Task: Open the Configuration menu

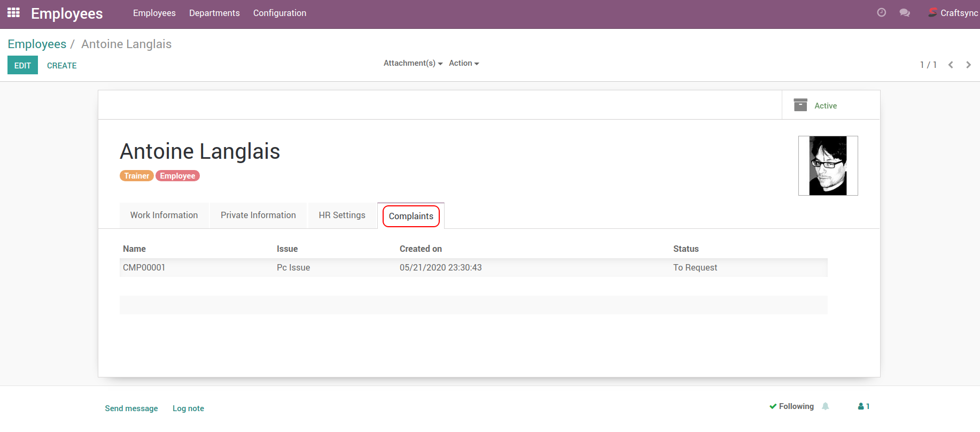Action: point(279,13)
